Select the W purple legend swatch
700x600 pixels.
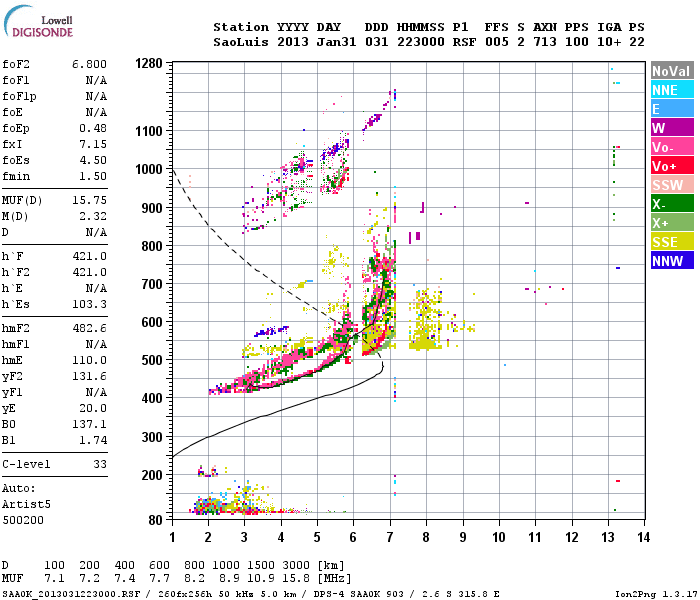tap(672, 128)
